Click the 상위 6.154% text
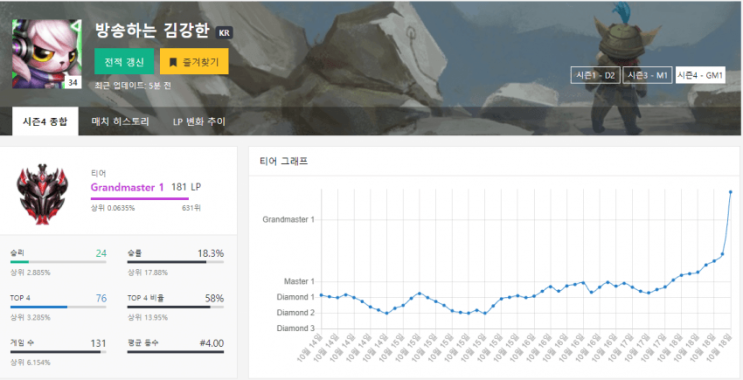 pyautogui.click(x=30, y=362)
